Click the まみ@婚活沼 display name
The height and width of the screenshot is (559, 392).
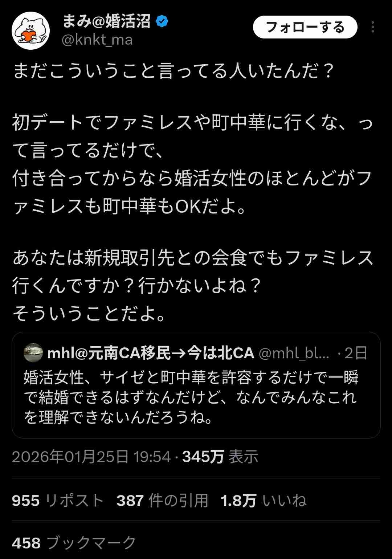[106, 22]
